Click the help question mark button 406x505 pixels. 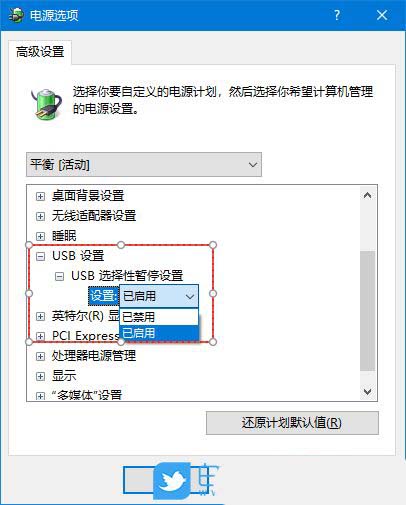pyautogui.click(x=337, y=15)
